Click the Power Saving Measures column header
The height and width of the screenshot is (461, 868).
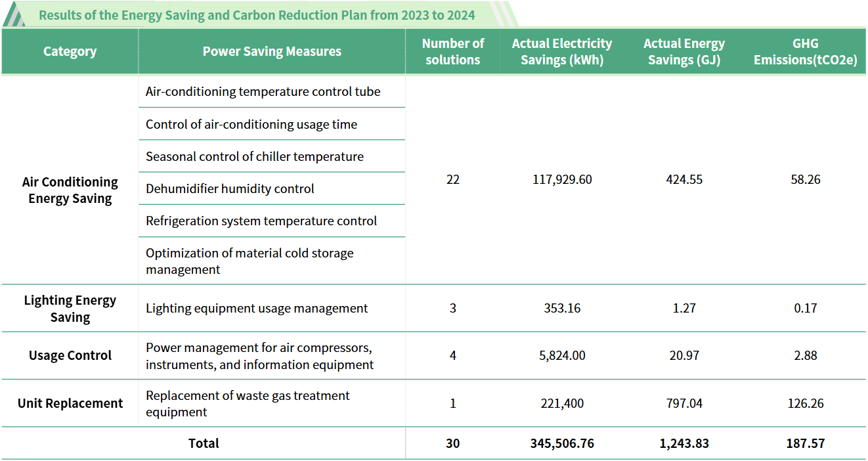pos(272,51)
